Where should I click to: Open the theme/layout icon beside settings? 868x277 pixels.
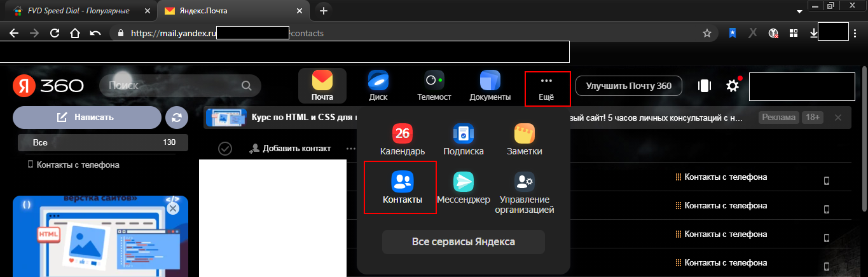704,86
